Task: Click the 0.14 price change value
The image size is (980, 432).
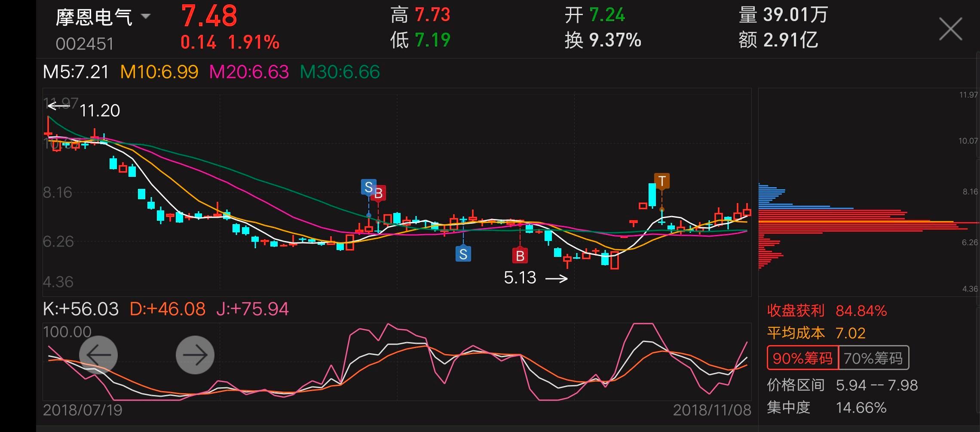Action: tap(198, 42)
